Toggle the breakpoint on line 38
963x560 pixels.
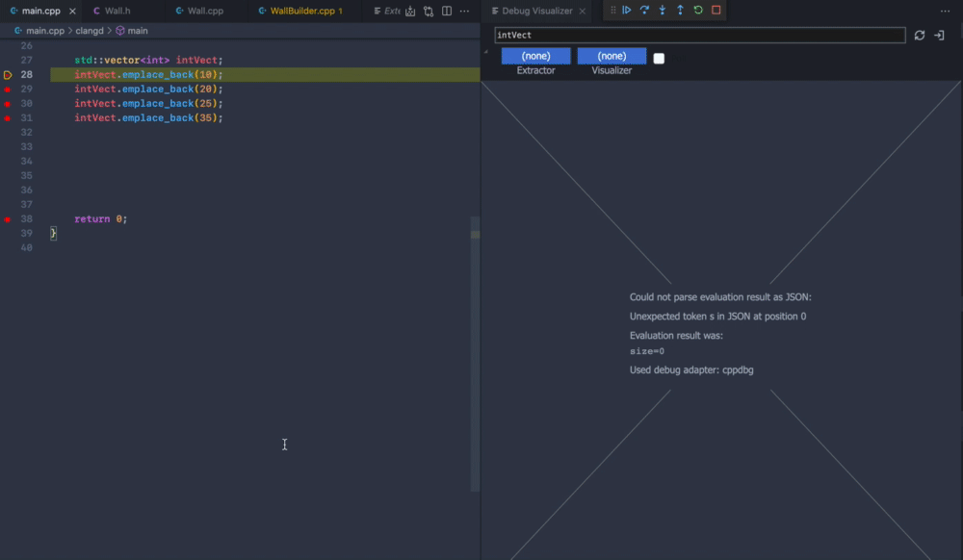tap(9, 218)
